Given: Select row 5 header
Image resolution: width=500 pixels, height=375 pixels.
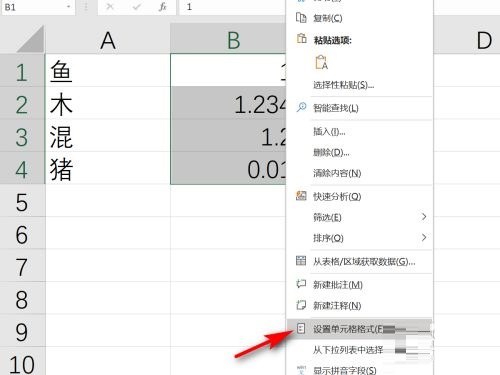Looking at the screenshot, I should (22, 201).
